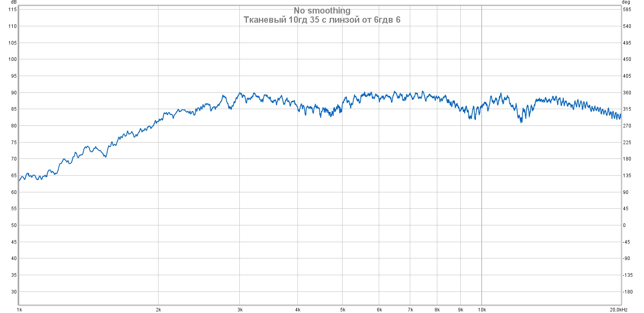Click the "180" degree scale value
Image resolution: width=644 pixels, height=313 pixels.
click(627, 159)
